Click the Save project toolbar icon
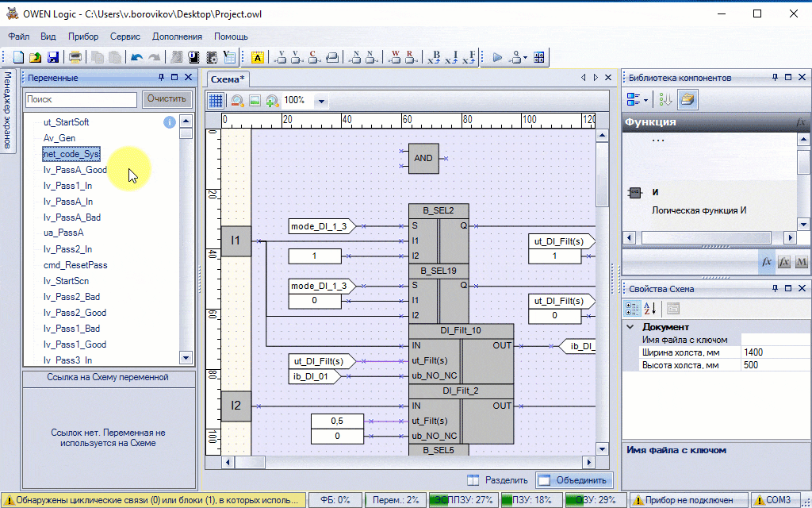The height and width of the screenshot is (508, 812). click(x=53, y=57)
